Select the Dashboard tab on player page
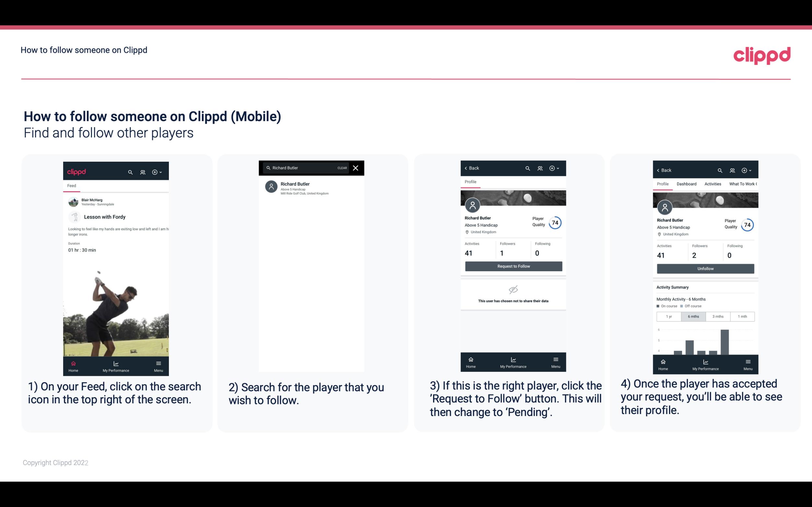This screenshot has height=507, width=812. click(x=687, y=183)
